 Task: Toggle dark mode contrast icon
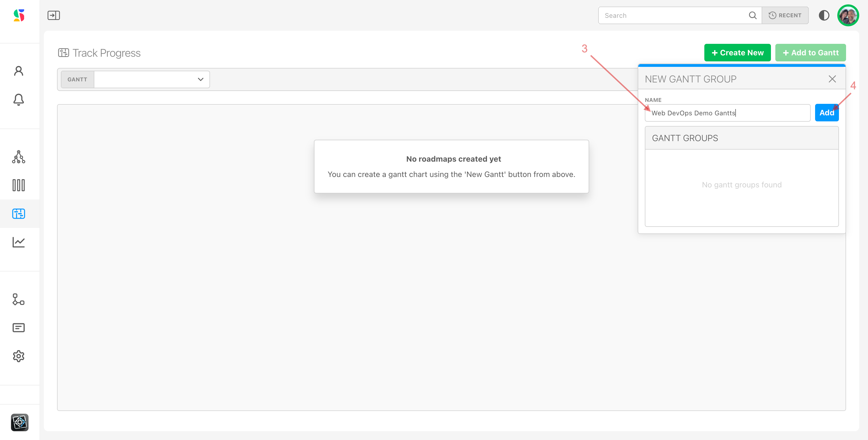tap(824, 16)
